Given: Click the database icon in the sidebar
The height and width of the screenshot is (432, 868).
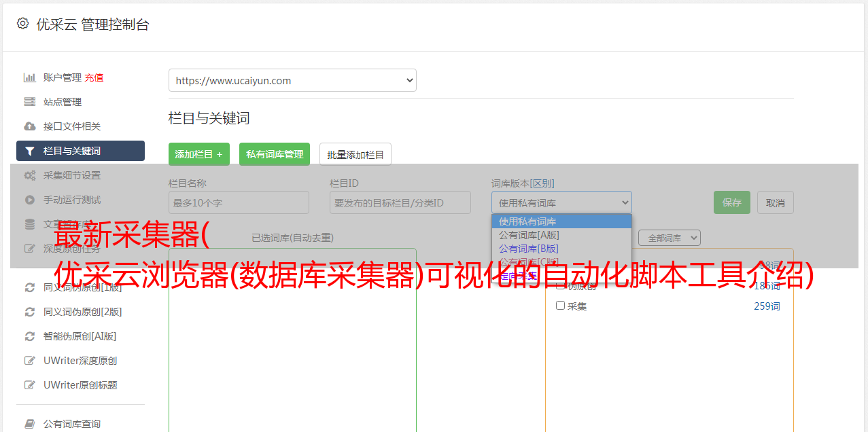Looking at the screenshot, I should click(29, 224).
